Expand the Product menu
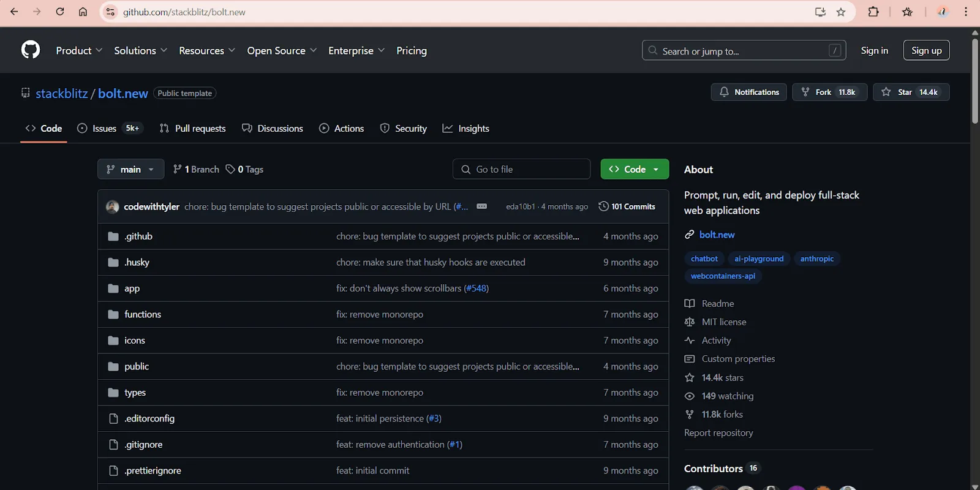The image size is (980, 490). (79, 51)
